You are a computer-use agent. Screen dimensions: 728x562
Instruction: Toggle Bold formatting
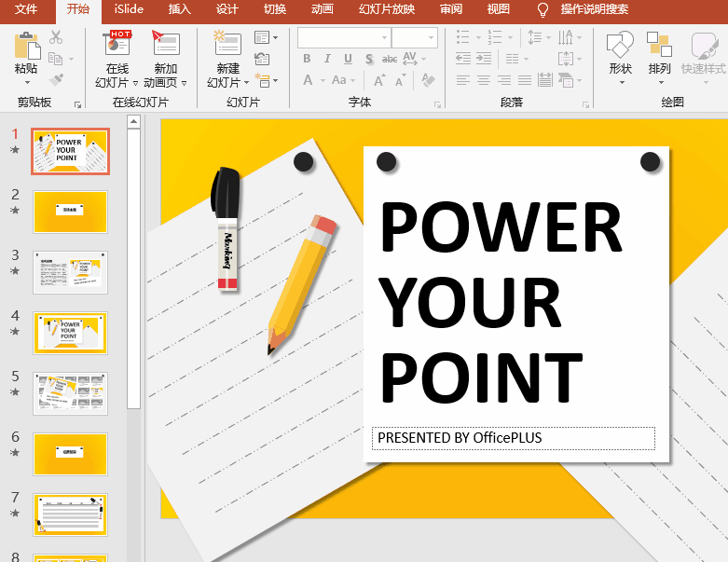click(307, 59)
